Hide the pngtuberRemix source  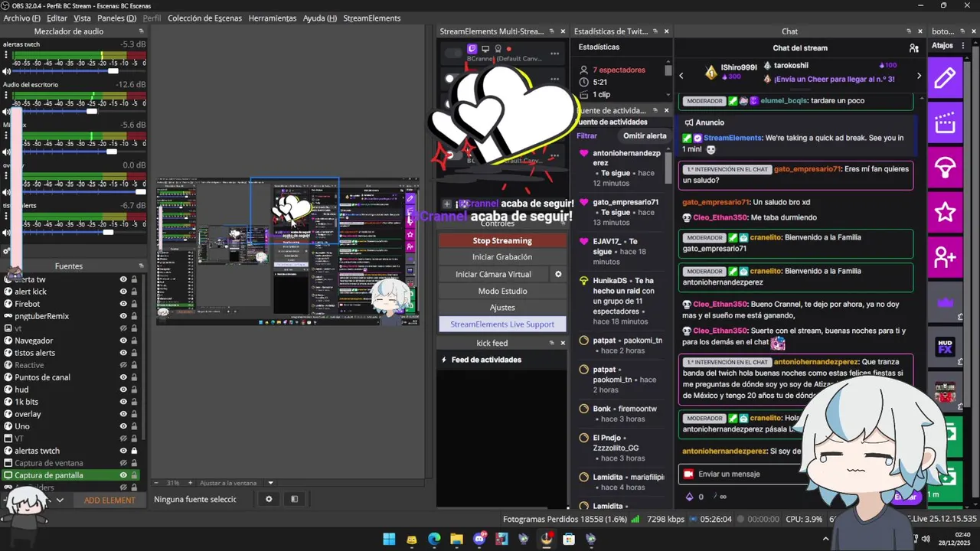point(123,316)
